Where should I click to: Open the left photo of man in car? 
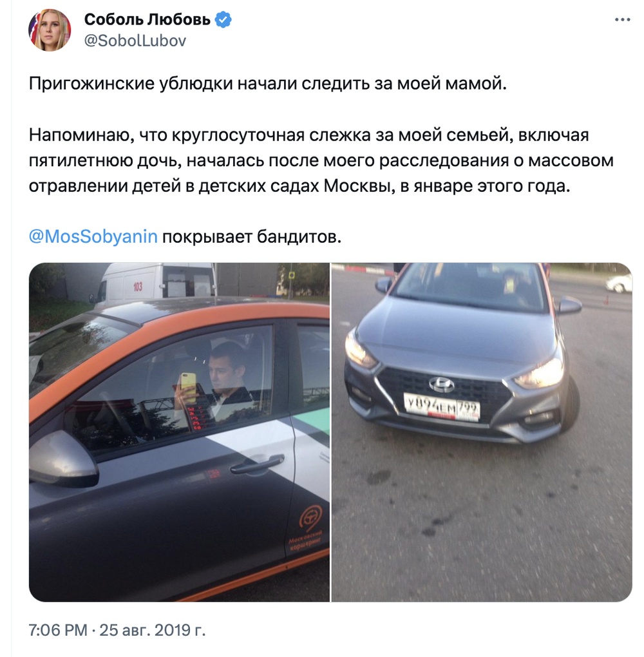[x=179, y=432]
